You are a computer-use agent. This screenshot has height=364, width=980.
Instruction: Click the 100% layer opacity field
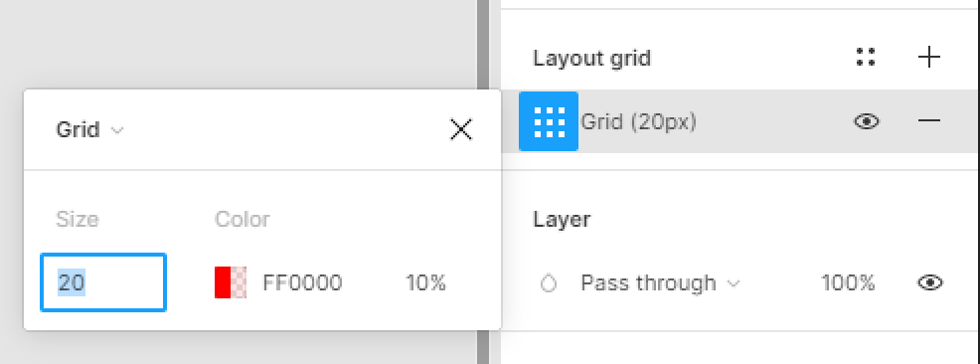tap(848, 283)
